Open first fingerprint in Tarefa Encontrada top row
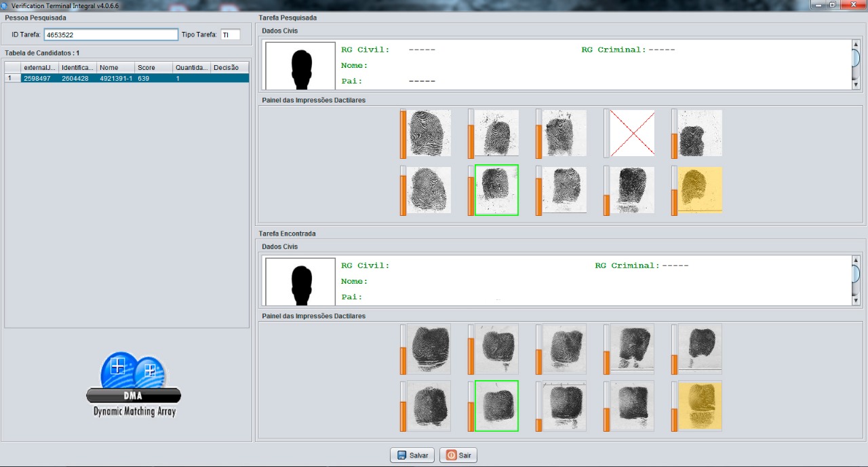The image size is (868, 467). click(x=429, y=349)
